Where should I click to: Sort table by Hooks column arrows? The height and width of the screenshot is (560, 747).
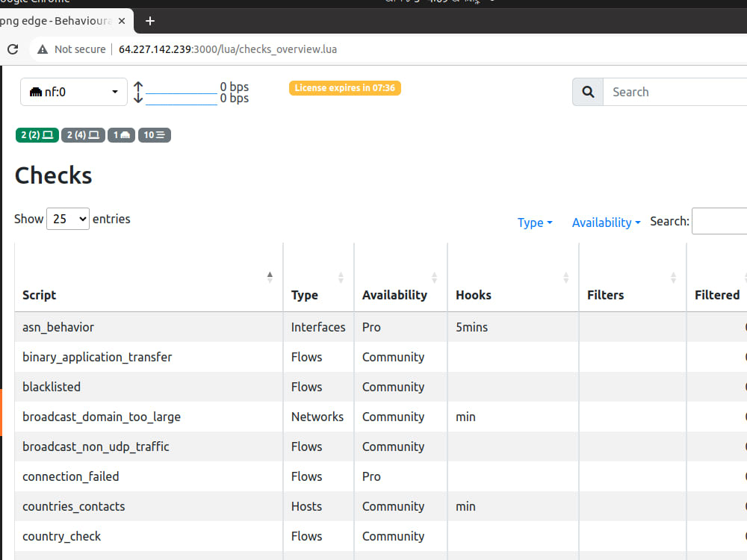(566, 278)
